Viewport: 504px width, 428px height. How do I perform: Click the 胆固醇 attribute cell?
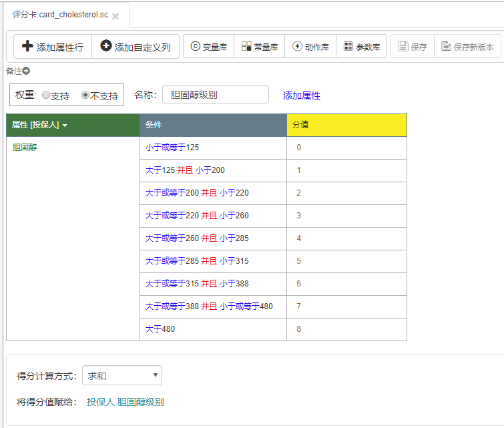25,147
